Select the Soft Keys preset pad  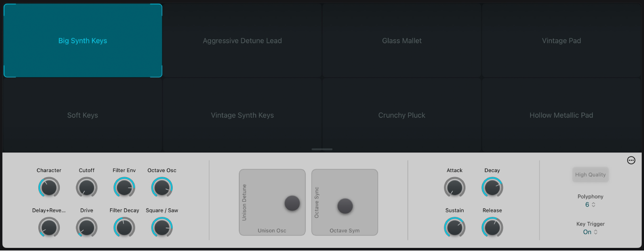point(83,115)
